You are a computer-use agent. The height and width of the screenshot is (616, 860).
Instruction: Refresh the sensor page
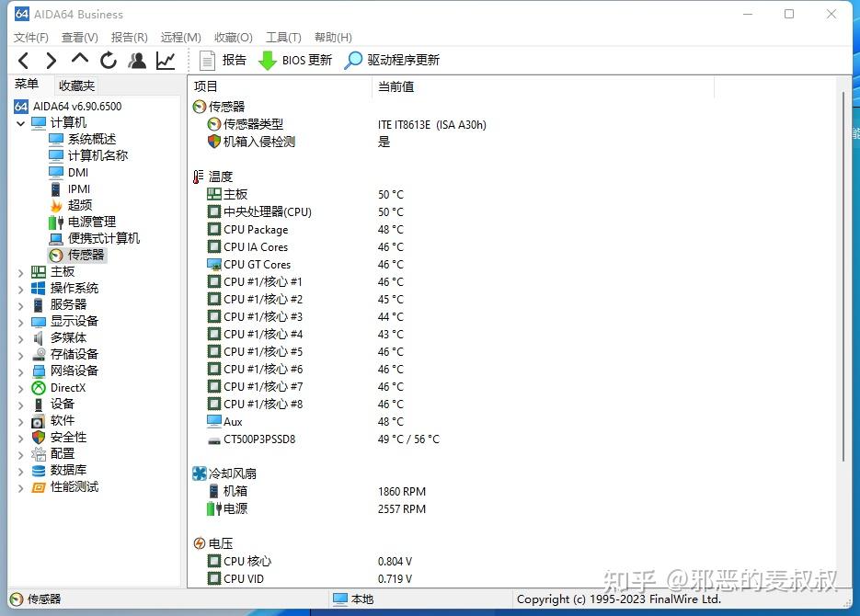point(108,61)
